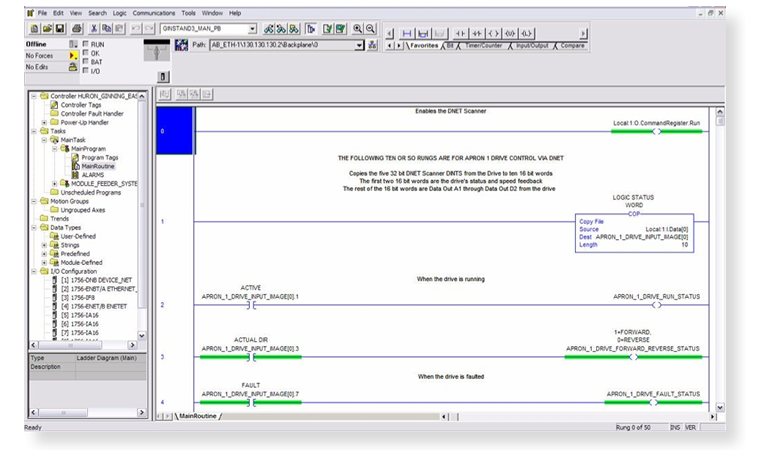Switch to the Input/Output instruction tab
The height and width of the screenshot is (450, 768).
pyautogui.click(x=532, y=46)
